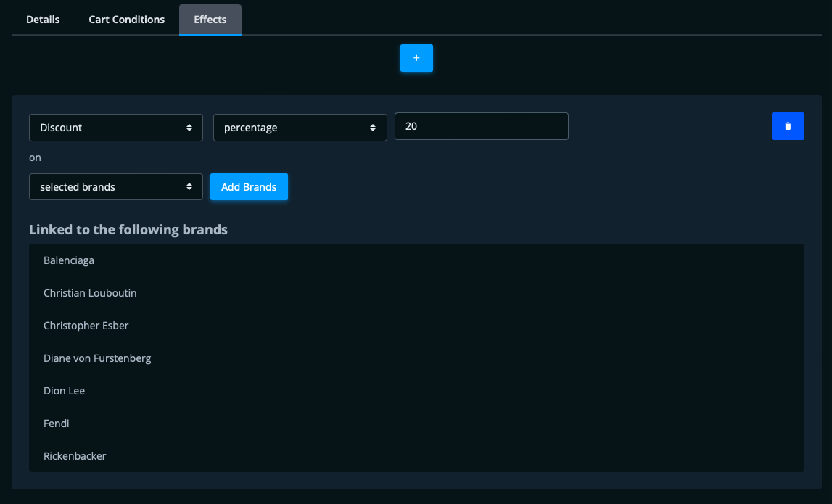The width and height of the screenshot is (832, 504).
Task: Click the Add Brands button
Action: pyautogui.click(x=249, y=187)
